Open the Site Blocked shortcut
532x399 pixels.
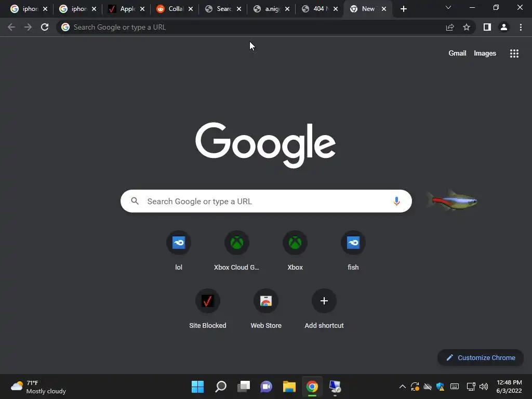click(x=208, y=309)
